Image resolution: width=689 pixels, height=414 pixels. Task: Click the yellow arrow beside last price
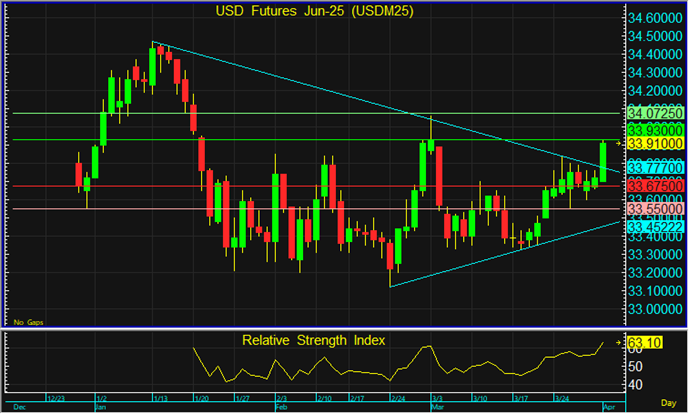tap(618, 144)
